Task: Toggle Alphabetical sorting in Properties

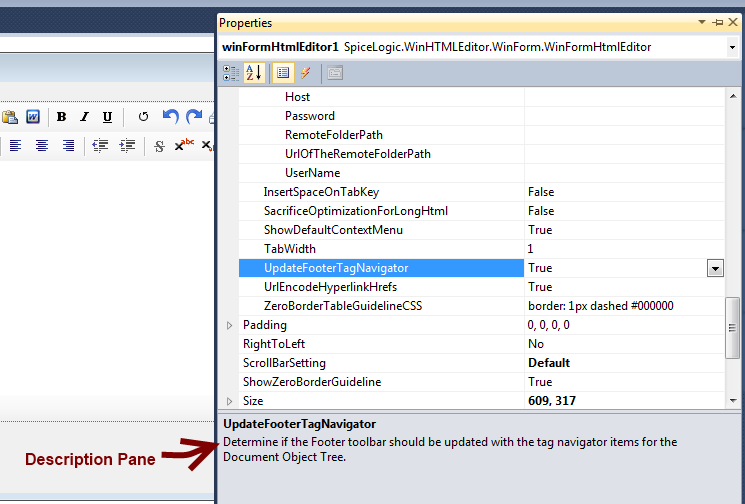Action: coord(254,72)
